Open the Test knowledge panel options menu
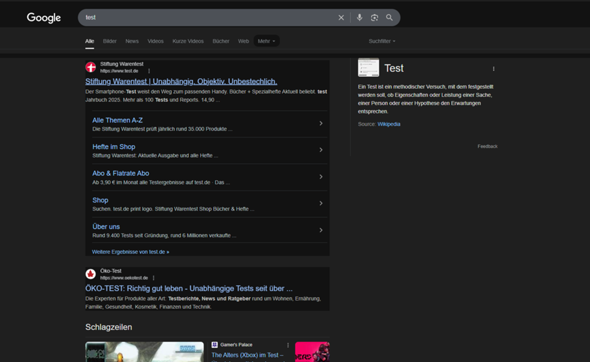The height and width of the screenshot is (362, 590). coord(493,69)
